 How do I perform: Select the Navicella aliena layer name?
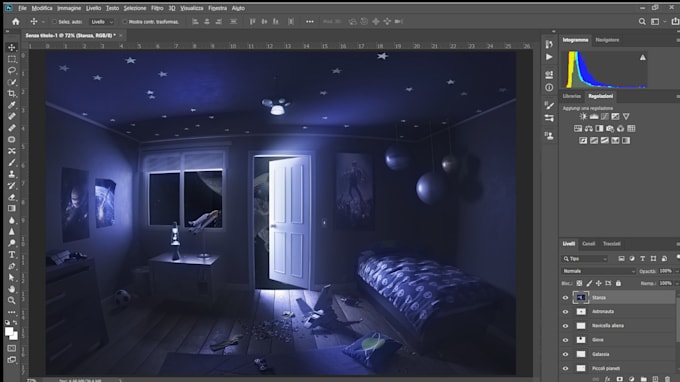pyautogui.click(x=608, y=326)
